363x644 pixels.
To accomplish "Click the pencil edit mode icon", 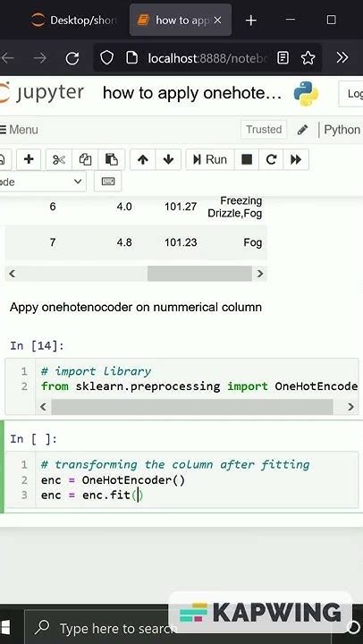I will (x=302, y=130).
